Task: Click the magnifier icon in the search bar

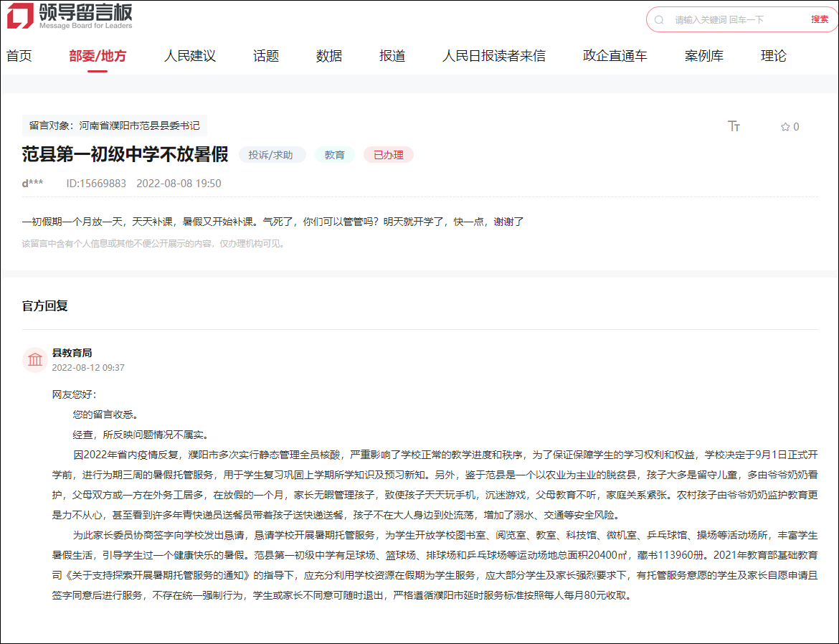Action: (658, 19)
